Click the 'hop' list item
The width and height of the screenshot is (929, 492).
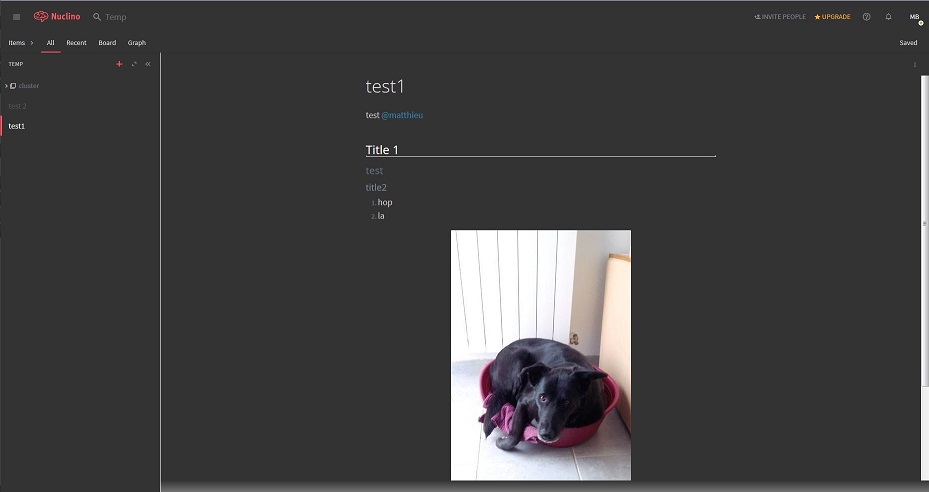385,202
